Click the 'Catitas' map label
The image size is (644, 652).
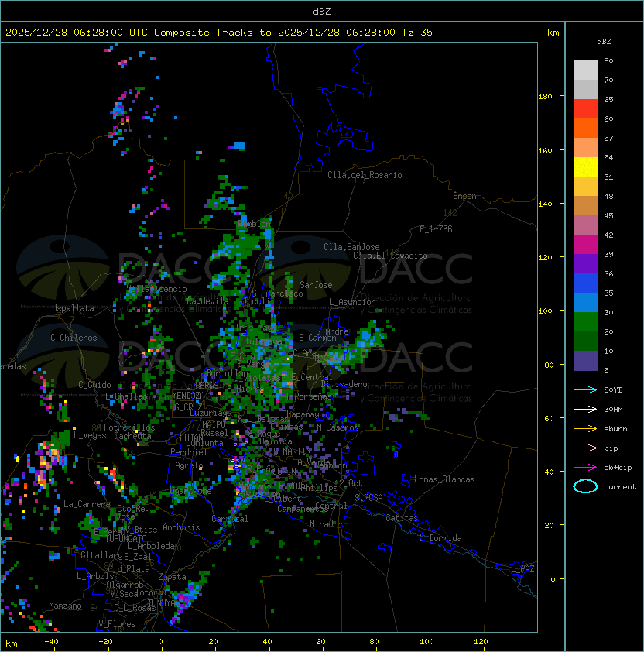(402, 518)
